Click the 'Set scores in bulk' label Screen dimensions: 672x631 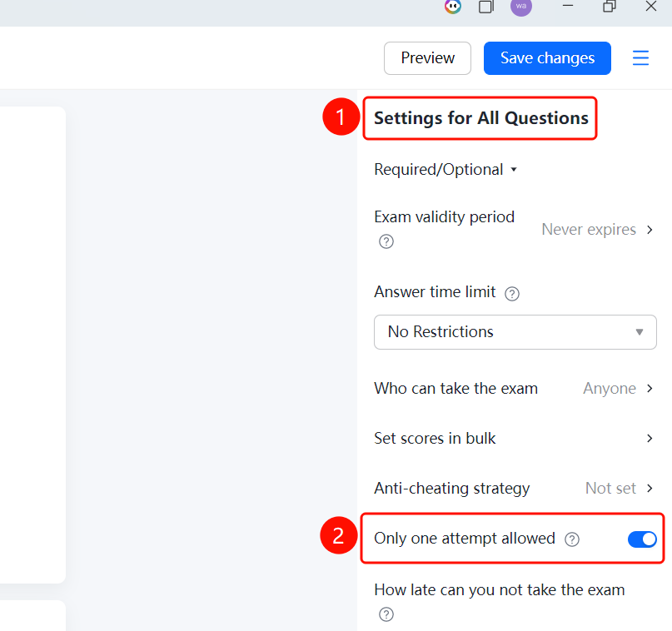coord(435,438)
